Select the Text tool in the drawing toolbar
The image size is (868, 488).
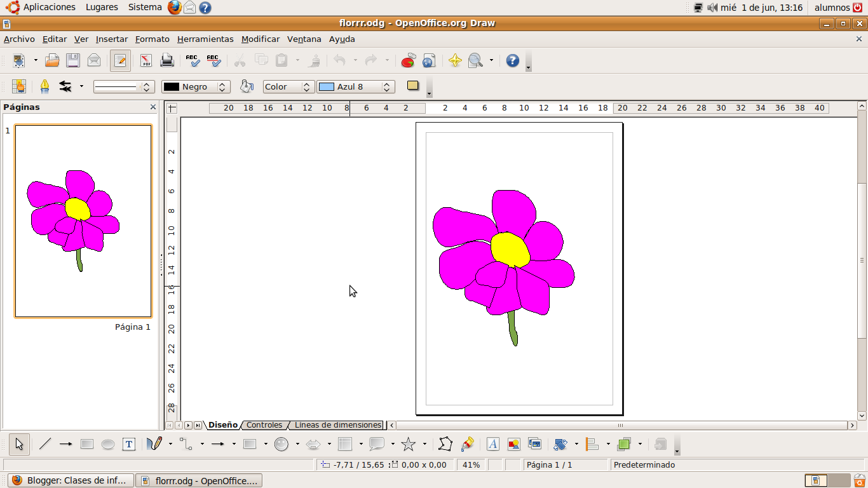[129, 444]
